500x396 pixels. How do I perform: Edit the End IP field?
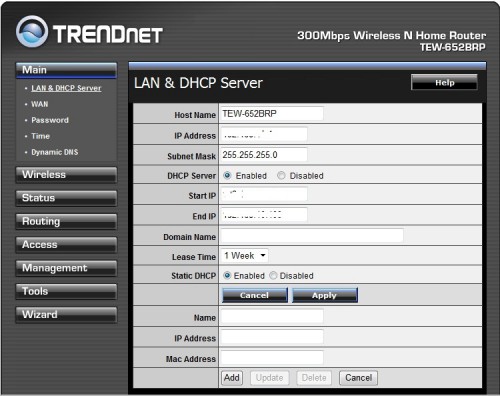[x=264, y=215]
